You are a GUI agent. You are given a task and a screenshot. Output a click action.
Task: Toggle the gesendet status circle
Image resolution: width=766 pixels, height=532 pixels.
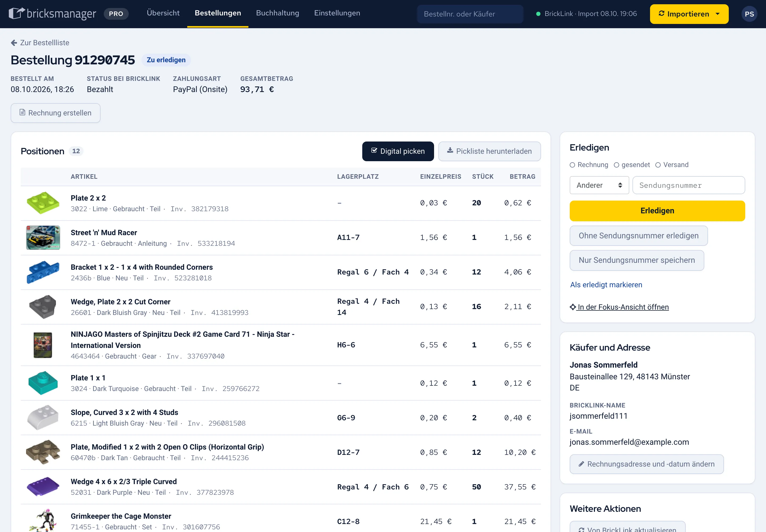coord(616,165)
